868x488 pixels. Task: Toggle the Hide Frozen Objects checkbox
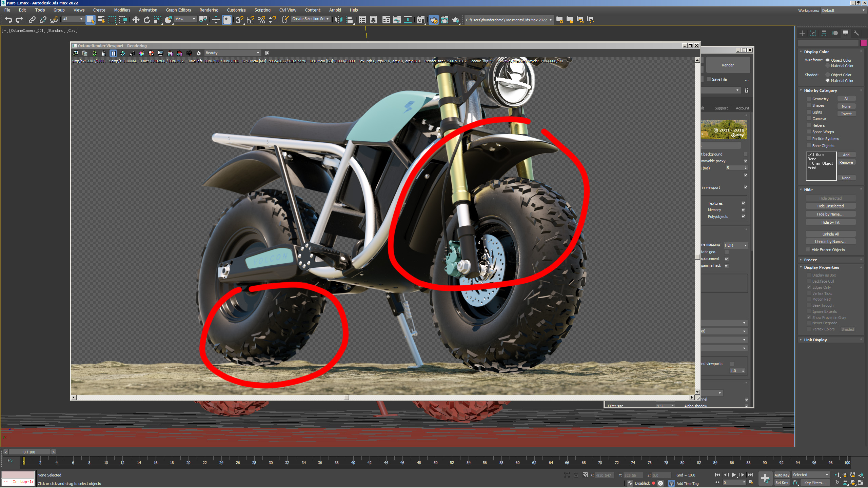coord(809,250)
